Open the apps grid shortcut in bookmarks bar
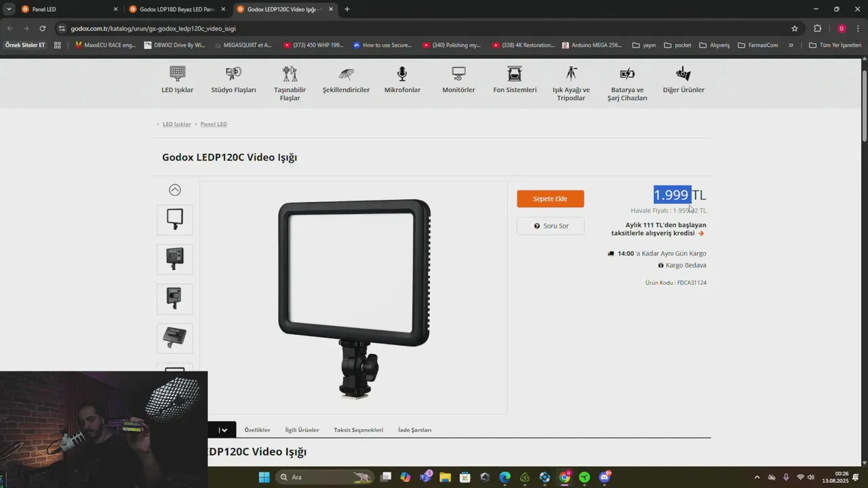This screenshot has height=488, width=868. 57,45
